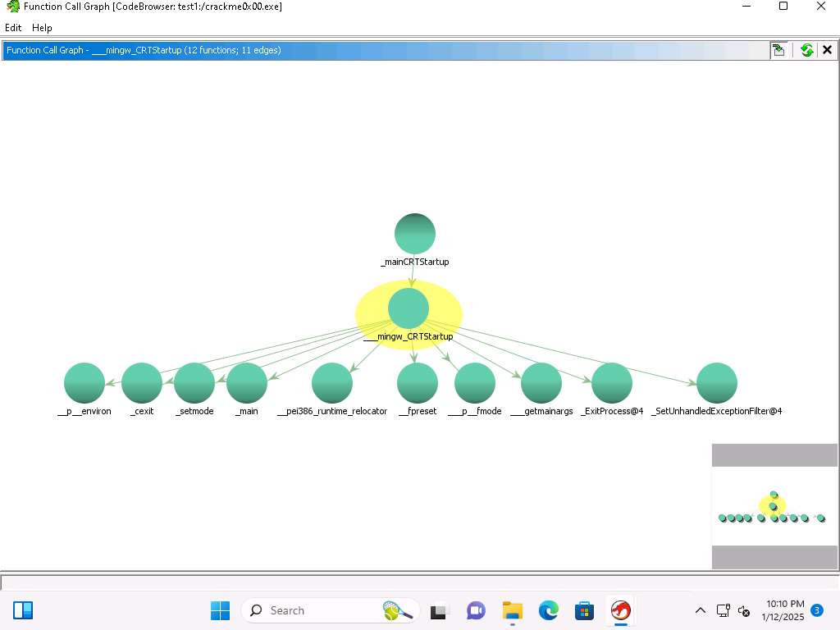Select the _mainCRTStartup function node
840x630 pixels.
pyautogui.click(x=414, y=234)
